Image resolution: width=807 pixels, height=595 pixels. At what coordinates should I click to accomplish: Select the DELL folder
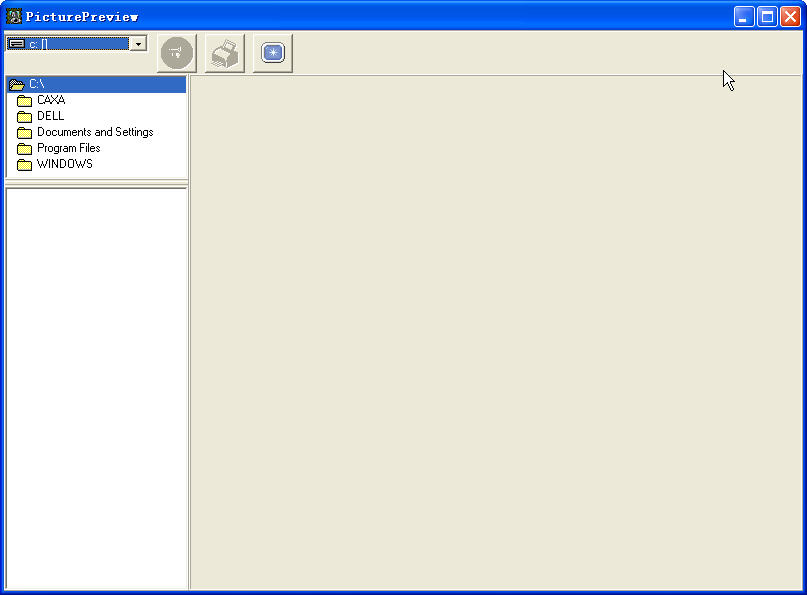(41, 116)
